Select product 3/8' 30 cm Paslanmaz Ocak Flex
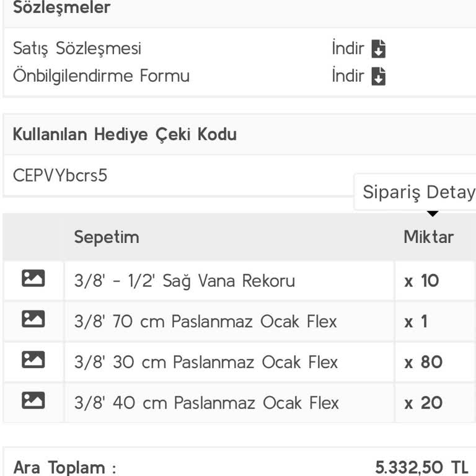This screenshot has width=476, height=476. 206,362
